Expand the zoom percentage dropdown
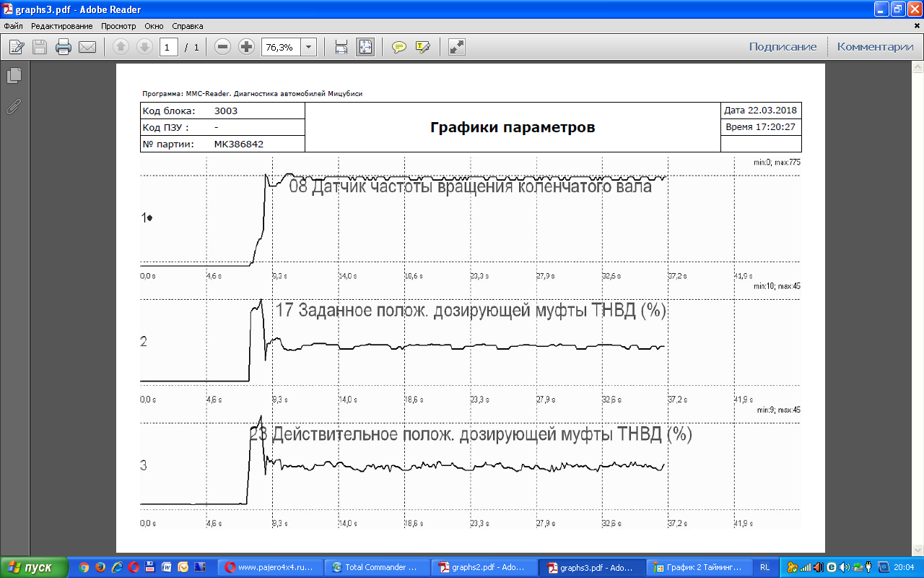The height and width of the screenshot is (578, 924). click(x=309, y=47)
